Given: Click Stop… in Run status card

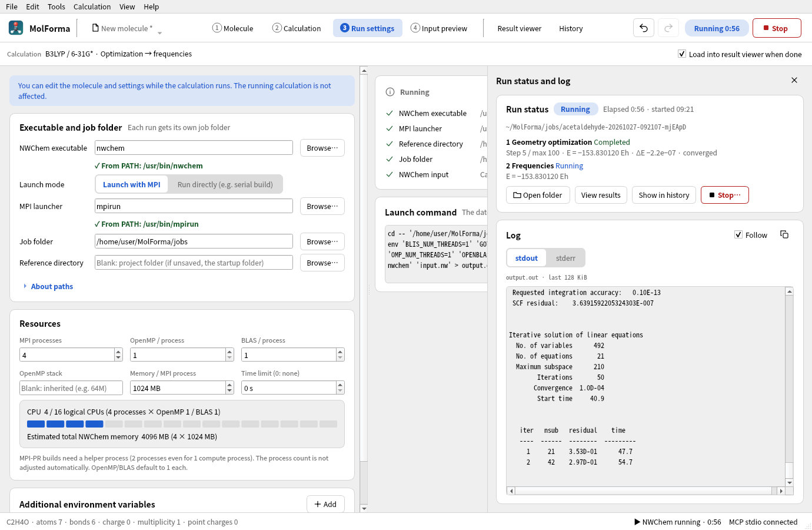Looking at the screenshot, I should point(725,195).
